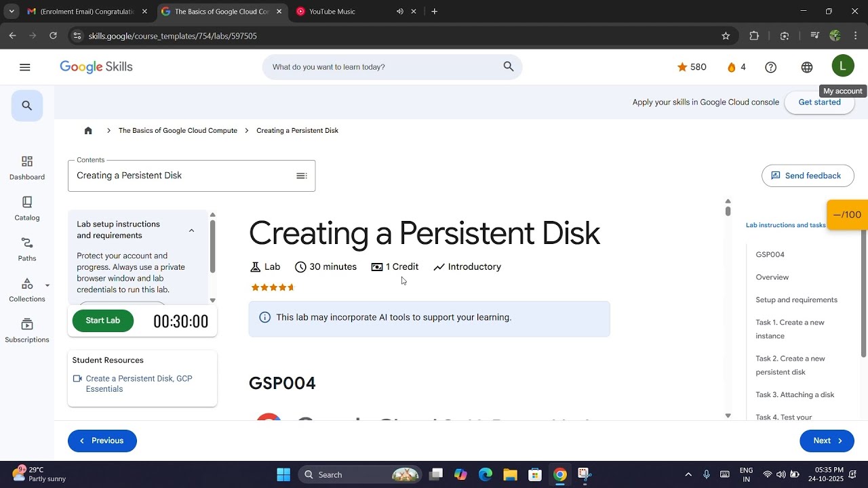Image resolution: width=868 pixels, height=488 pixels.
Task: Go to Dashboard in sidebar
Action: pyautogui.click(x=27, y=168)
